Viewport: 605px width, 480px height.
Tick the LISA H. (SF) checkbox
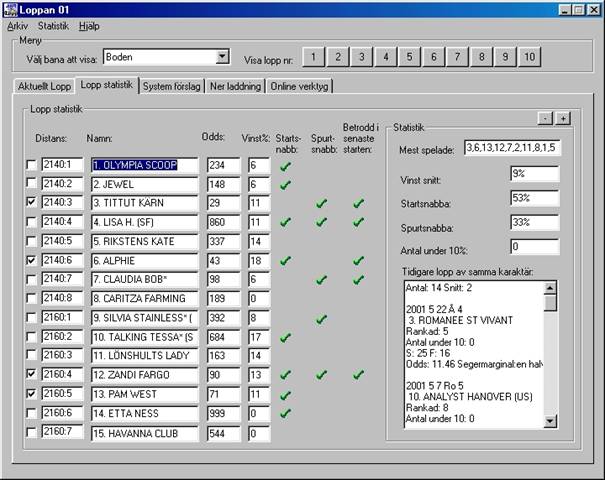point(31,222)
